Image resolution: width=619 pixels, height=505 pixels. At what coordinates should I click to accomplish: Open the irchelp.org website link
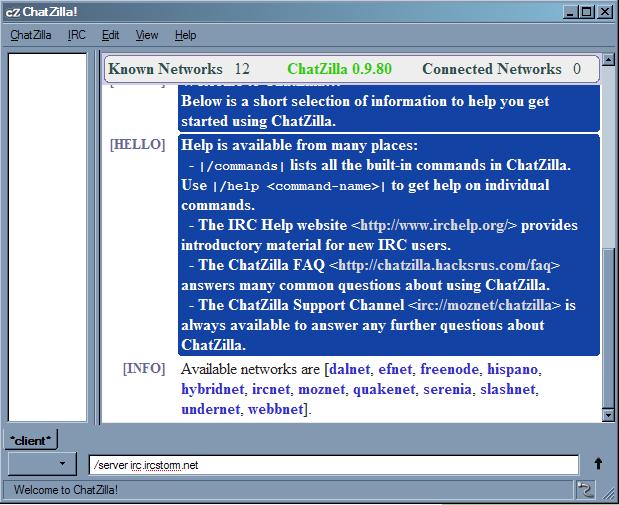433,225
